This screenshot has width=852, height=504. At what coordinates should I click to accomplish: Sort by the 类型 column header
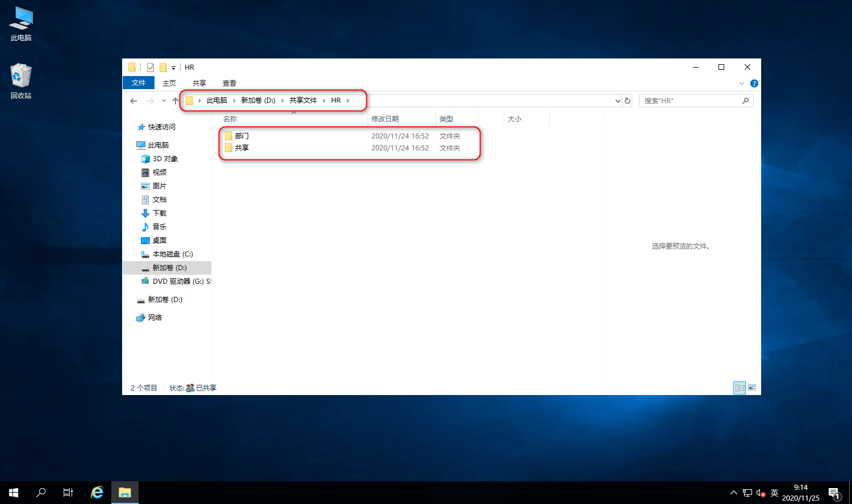pyautogui.click(x=470, y=119)
